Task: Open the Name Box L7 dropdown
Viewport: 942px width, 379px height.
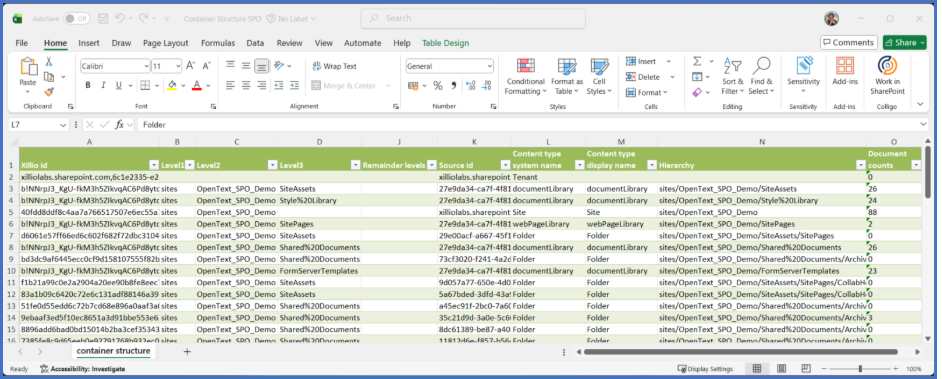Action: pyautogui.click(x=63, y=125)
